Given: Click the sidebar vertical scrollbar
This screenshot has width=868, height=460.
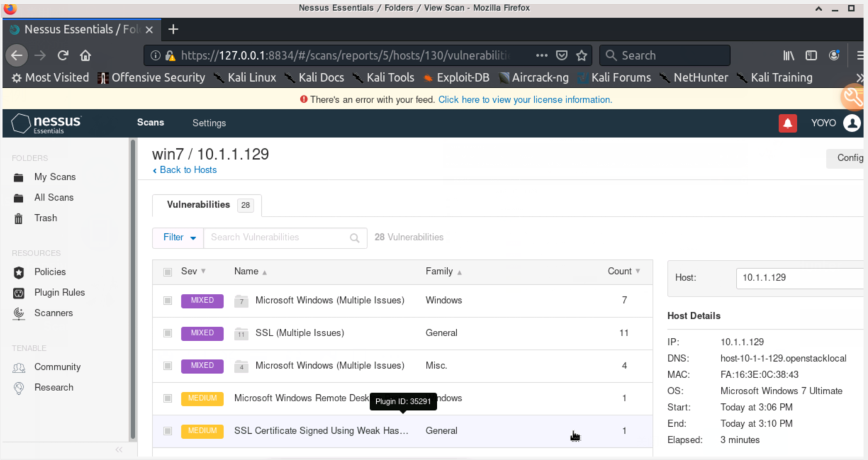Looking at the screenshot, I should [x=133, y=289].
